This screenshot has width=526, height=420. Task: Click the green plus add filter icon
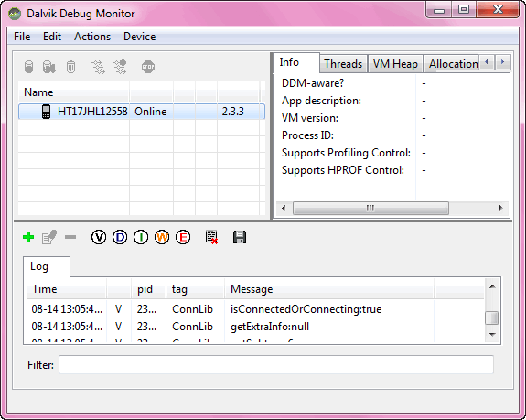(28, 237)
